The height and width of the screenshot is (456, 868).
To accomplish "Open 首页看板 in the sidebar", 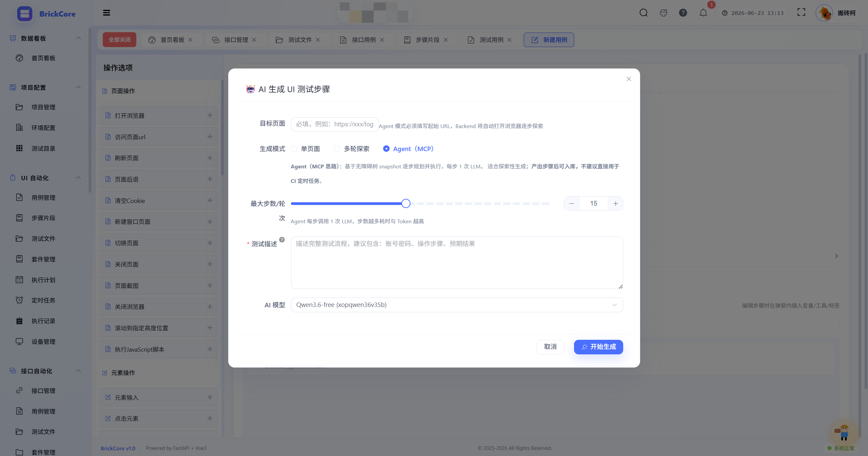I will [43, 58].
